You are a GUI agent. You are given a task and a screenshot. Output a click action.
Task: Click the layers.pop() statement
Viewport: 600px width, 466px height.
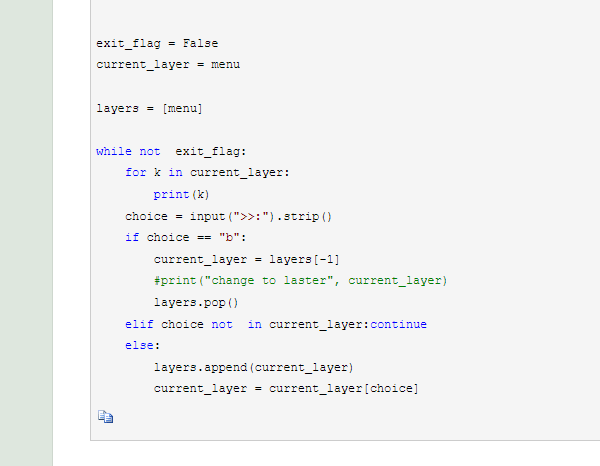point(197,302)
